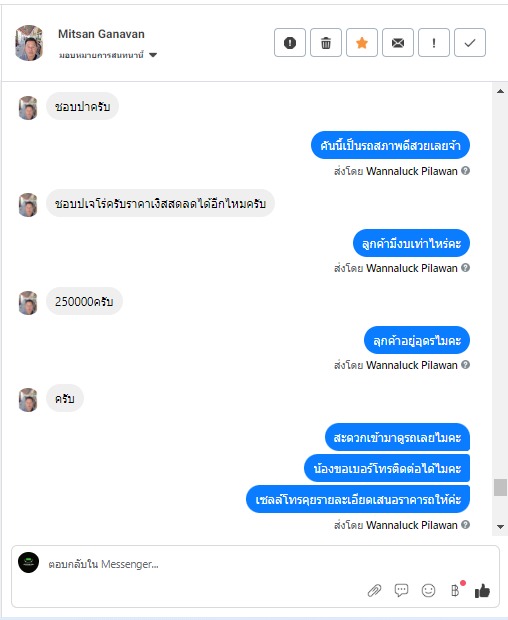Open the emoji picker smiley icon
Image resolution: width=508 pixels, height=620 pixels.
pos(428,590)
